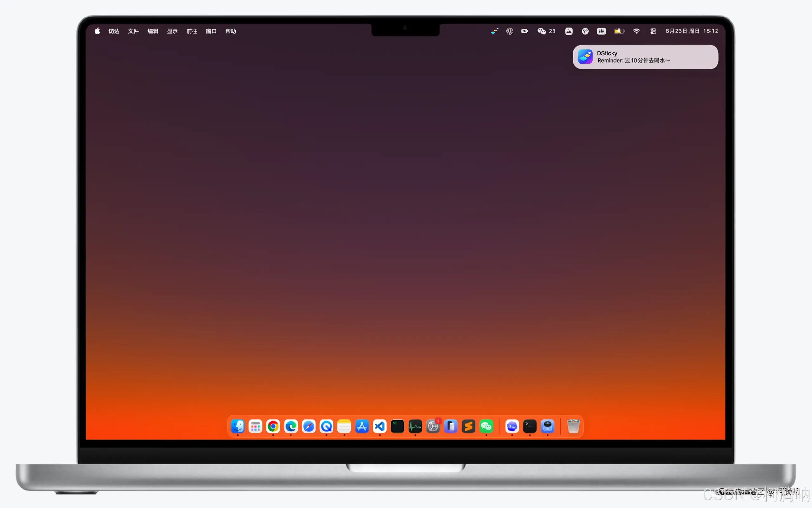Open the 帮助 menu
Viewport: 812px width, 508px height.
coord(231,31)
